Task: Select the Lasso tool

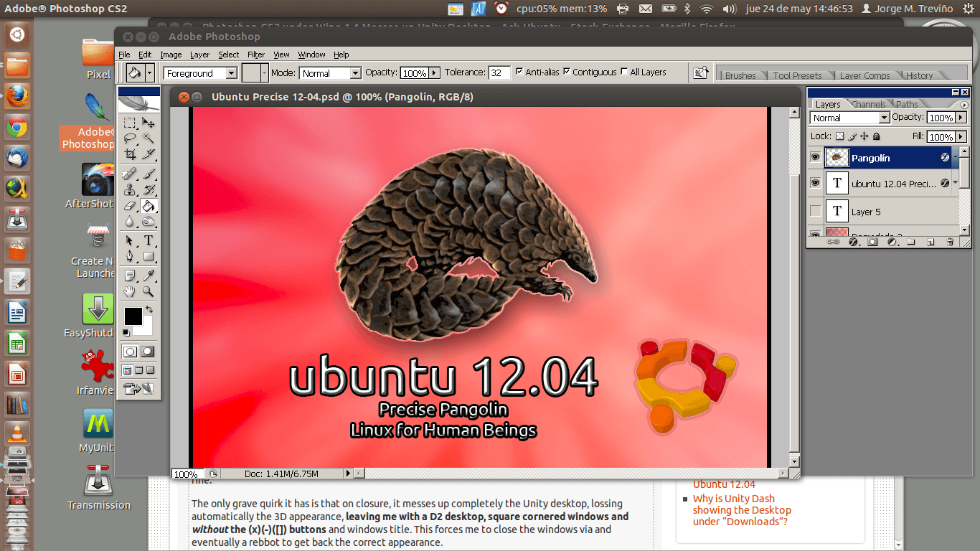Action: pos(130,138)
